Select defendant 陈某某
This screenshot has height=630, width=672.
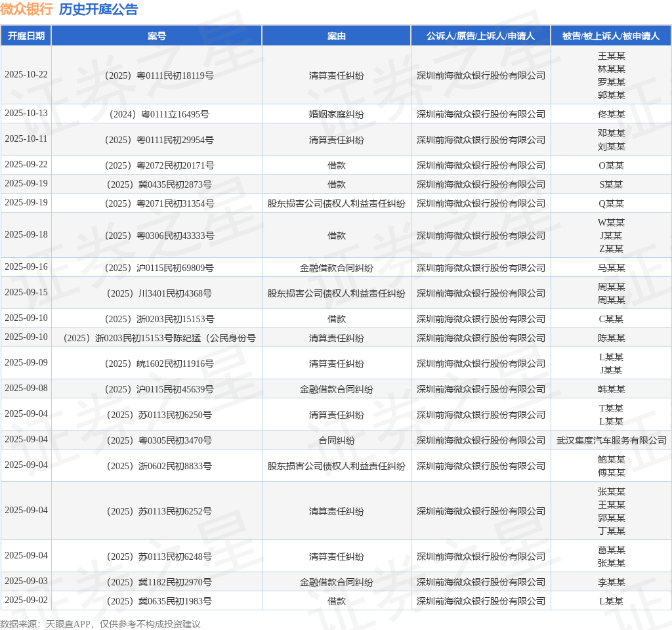click(611, 338)
